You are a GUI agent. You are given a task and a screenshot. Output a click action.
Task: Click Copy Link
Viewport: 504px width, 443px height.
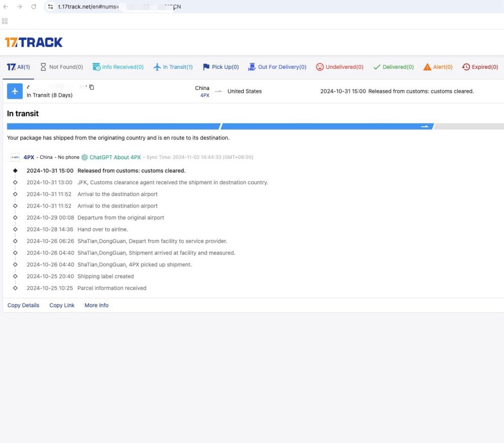point(62,305)
